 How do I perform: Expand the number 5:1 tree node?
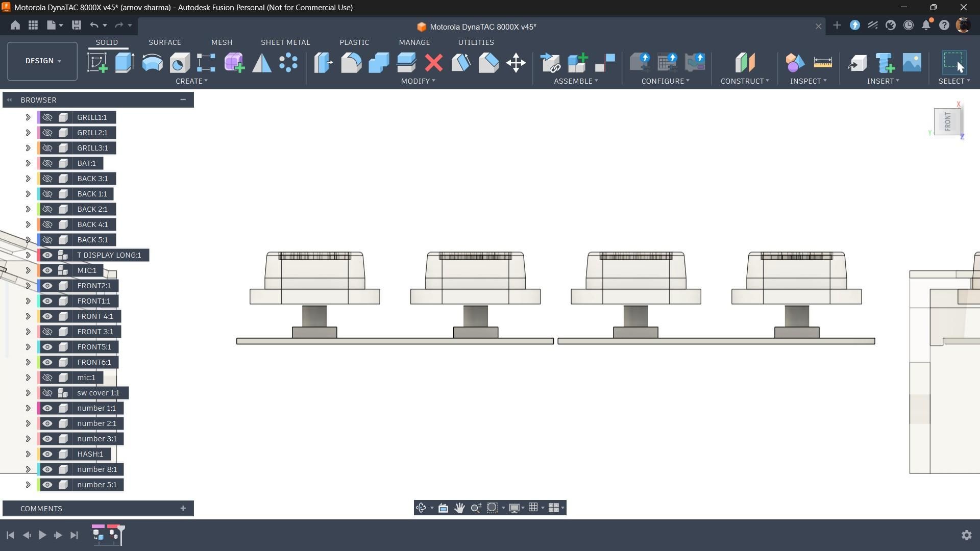click(x=28, y=485)
